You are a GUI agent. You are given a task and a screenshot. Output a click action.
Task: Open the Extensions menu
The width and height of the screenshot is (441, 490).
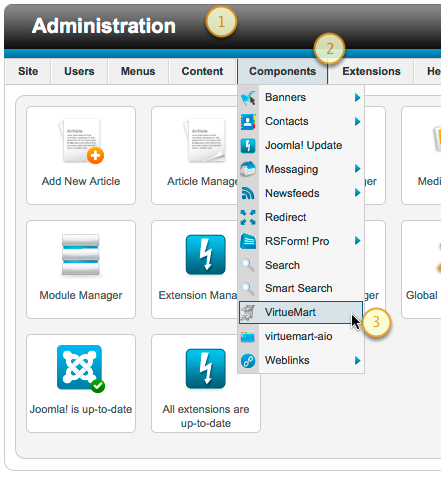click(371, 71)
